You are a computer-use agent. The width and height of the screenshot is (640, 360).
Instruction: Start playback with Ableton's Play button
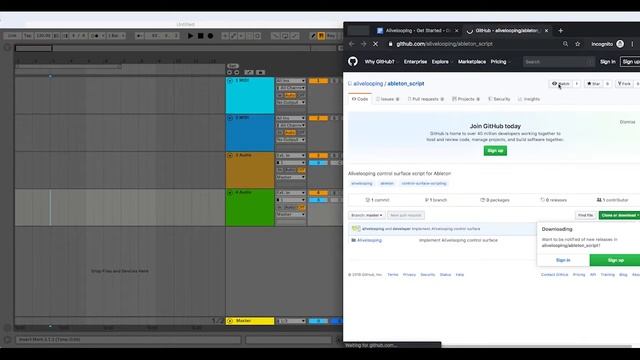coord(190,36)
